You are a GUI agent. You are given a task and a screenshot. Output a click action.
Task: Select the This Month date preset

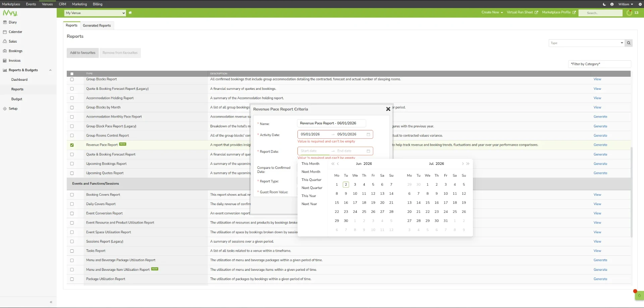[310, 164]
